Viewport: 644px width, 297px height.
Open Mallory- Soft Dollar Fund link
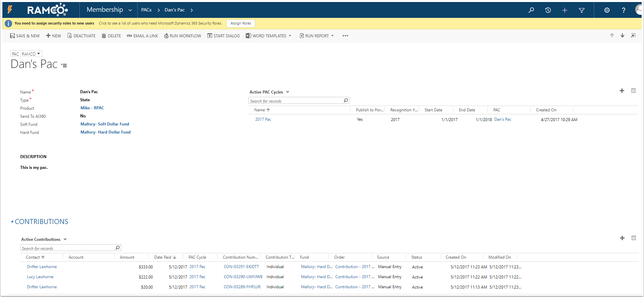coord(105,124)
